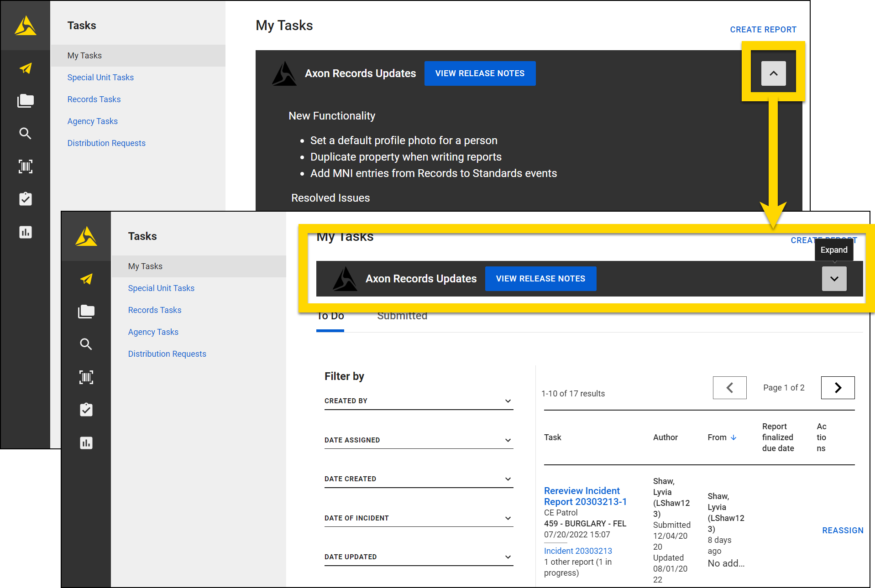Select the To Do tab
This screenshot has width=875, height=588.
coord(330,316)
